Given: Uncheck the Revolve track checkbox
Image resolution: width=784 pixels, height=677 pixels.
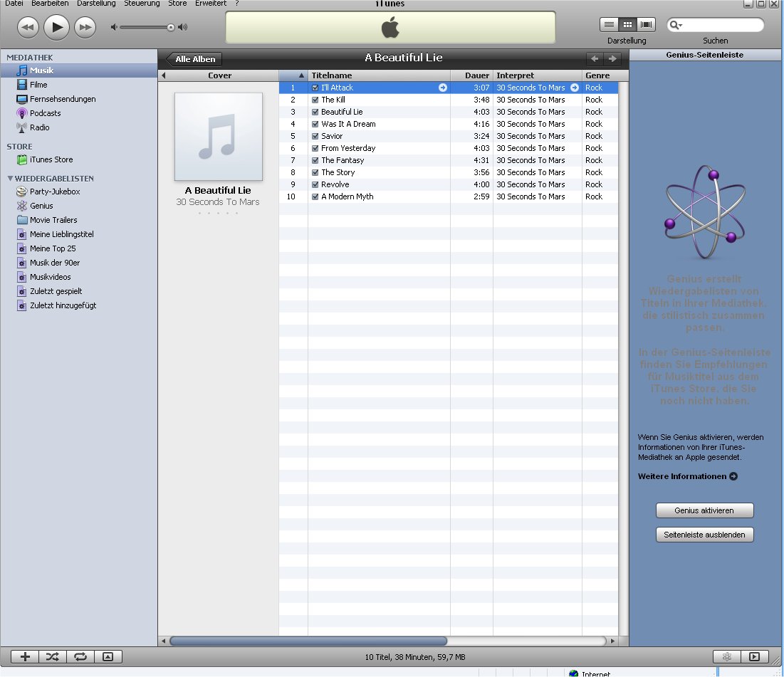Looking at the screenshot, I should click(315, 184).
